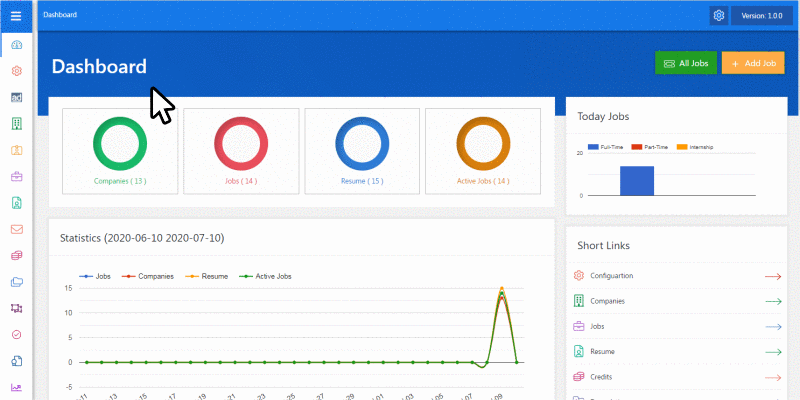Open the purple line-chart reports sidebar icon
The width and height of the screenshot is (800, 400).
click(x=16, y=388)
